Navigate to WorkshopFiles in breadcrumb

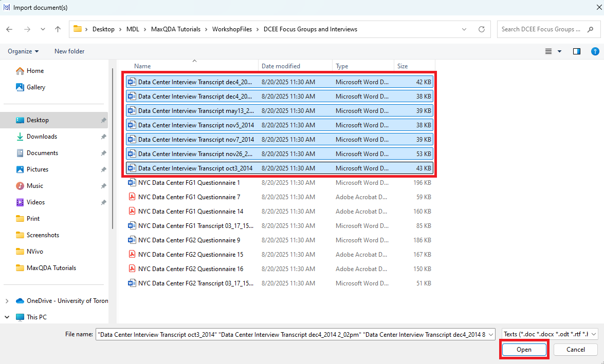click(x=232, y=29)
